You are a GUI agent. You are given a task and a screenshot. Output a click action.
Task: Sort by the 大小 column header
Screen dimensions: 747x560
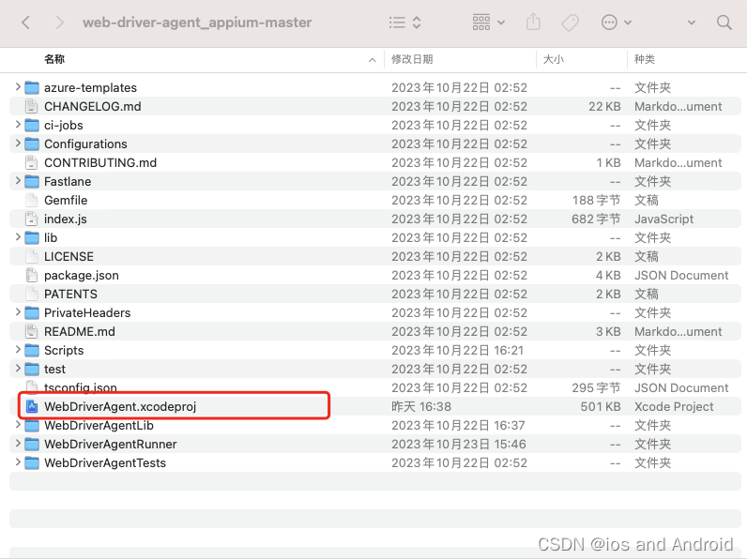point(554,59)
